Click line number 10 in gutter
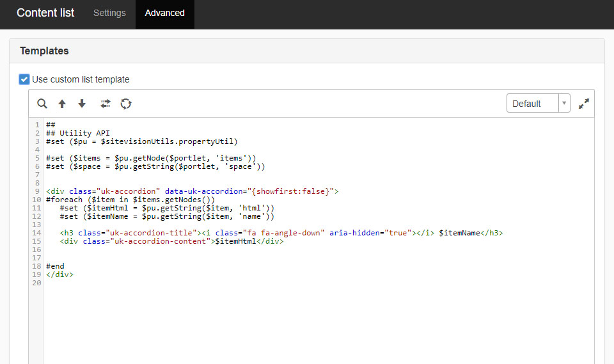 click(36, 200)
